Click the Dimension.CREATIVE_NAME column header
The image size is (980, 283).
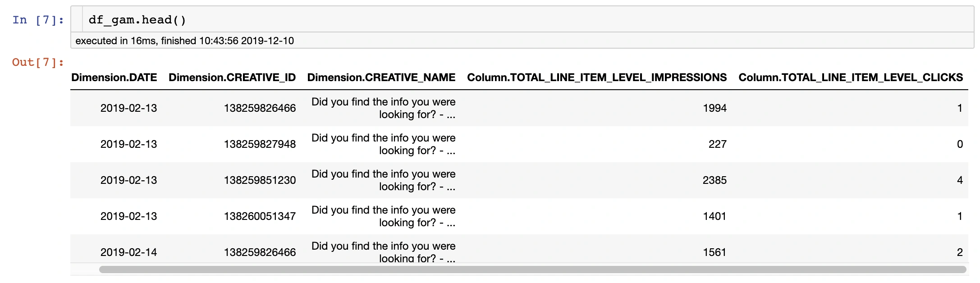pos(381,78)
